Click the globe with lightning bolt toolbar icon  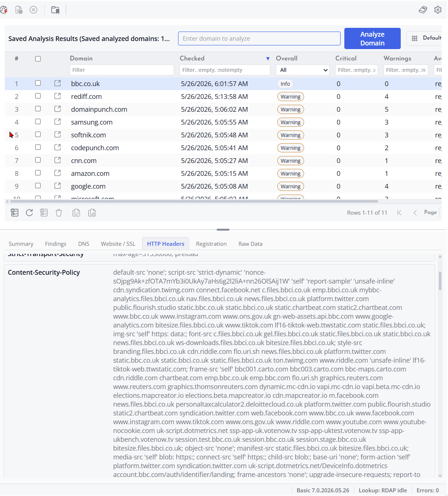click(x=4, y=10)
